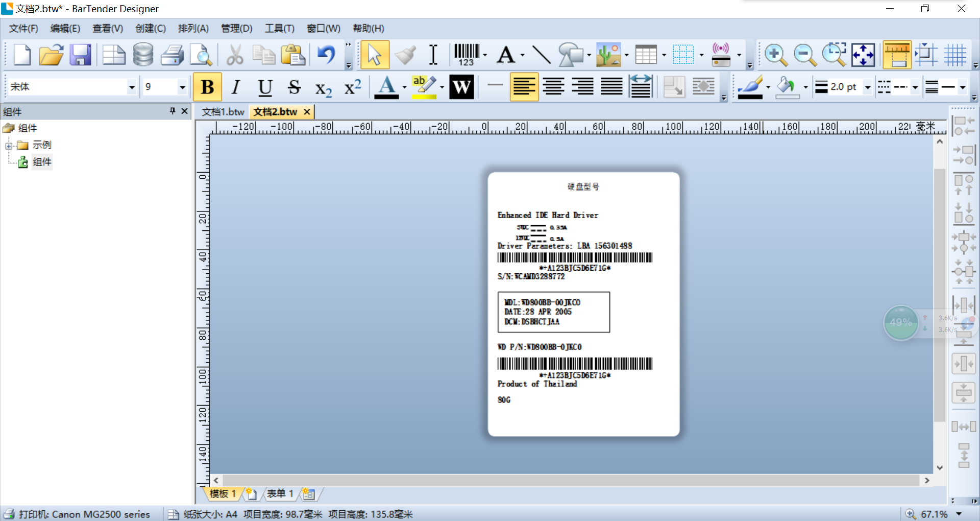
Task: Close the 组件 panel
Action: pos(184,111)
